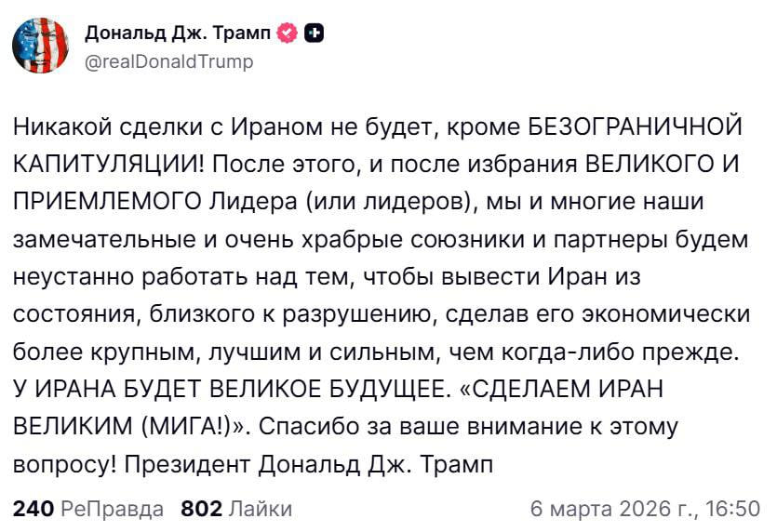
Task: Click the American flag profile avatar
Action: click(41, 44)
